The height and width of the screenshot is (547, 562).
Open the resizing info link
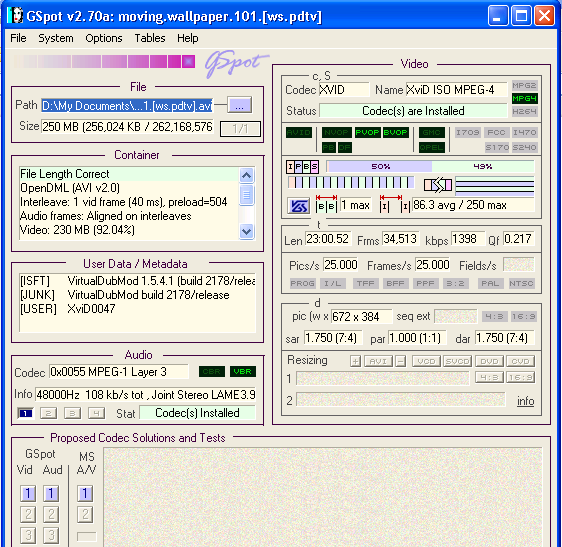525,401
